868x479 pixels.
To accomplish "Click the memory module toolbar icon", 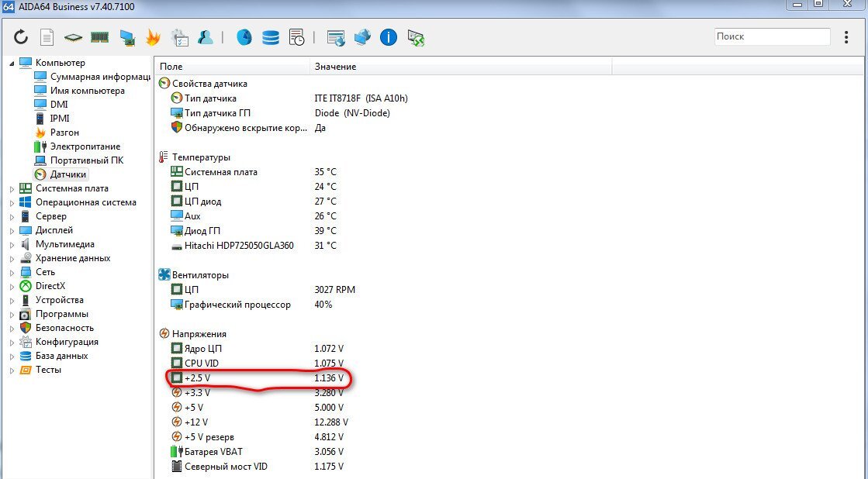I will pyautogui.click(x=99, y=37).
